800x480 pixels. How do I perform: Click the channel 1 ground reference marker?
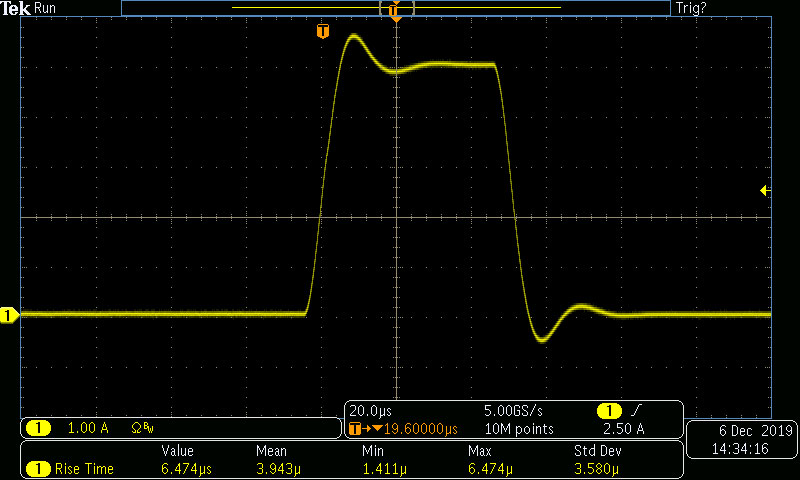[x=9, y=316]
